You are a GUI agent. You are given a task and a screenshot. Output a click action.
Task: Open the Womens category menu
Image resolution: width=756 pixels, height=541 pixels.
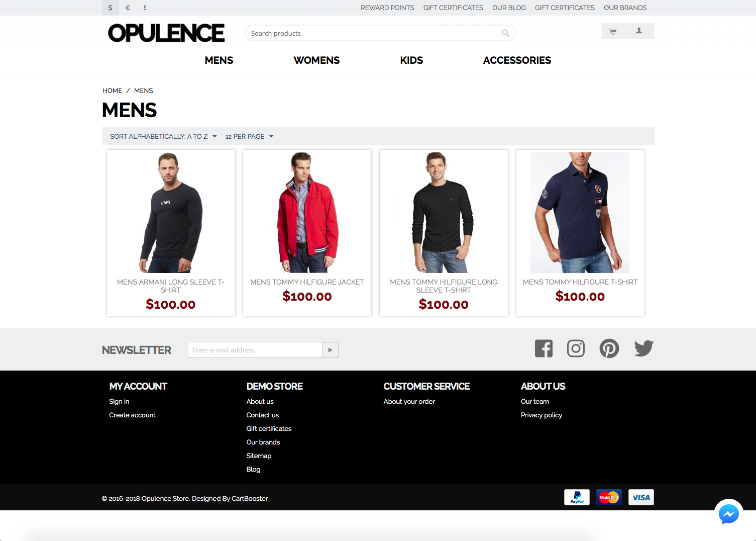coord(316,60)
